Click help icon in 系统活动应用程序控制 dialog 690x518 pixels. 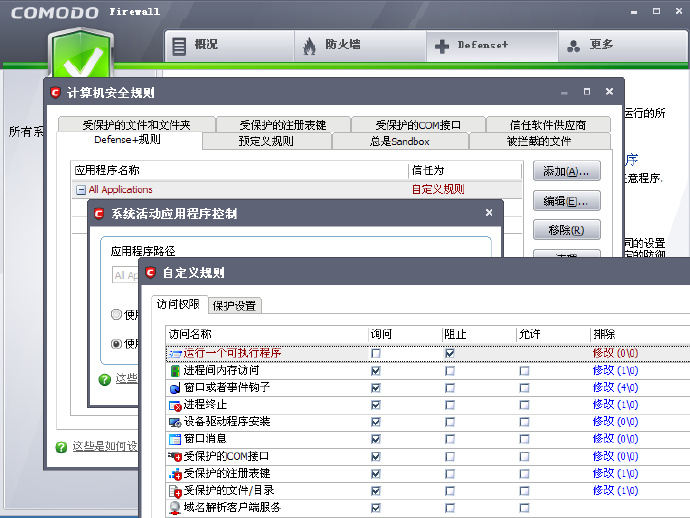coord(105,379)
